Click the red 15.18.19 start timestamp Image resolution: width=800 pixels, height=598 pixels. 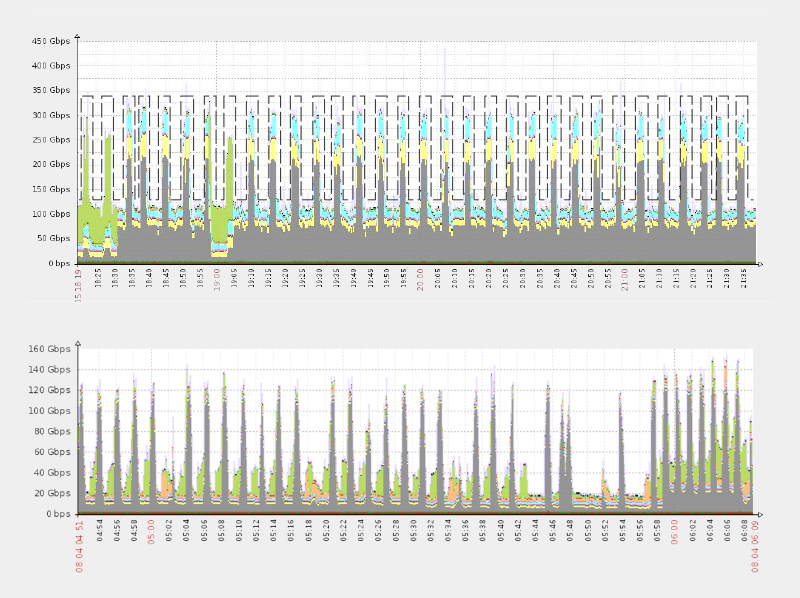[77, 289]
